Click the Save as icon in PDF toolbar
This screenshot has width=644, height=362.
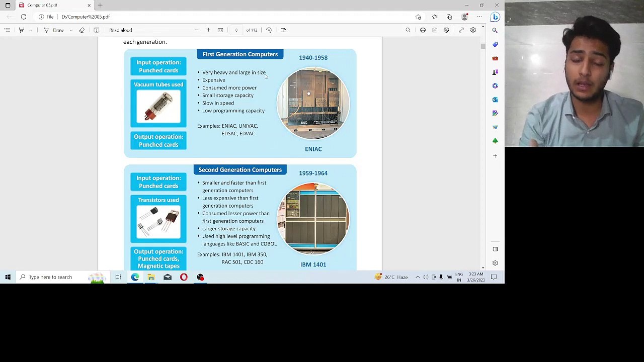pyautogui.click(x=446, y=30)
